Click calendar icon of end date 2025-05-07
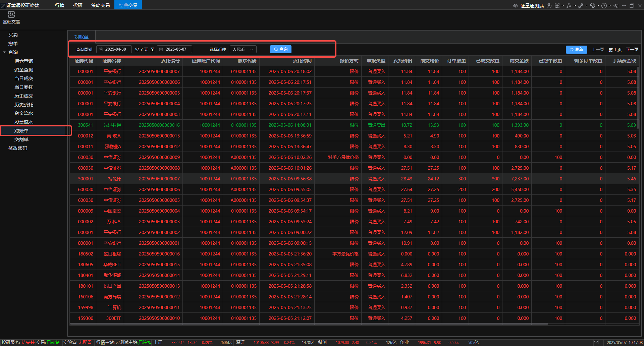Image resolution: width=644 pixels, height=346 pixels. [161, 49]
